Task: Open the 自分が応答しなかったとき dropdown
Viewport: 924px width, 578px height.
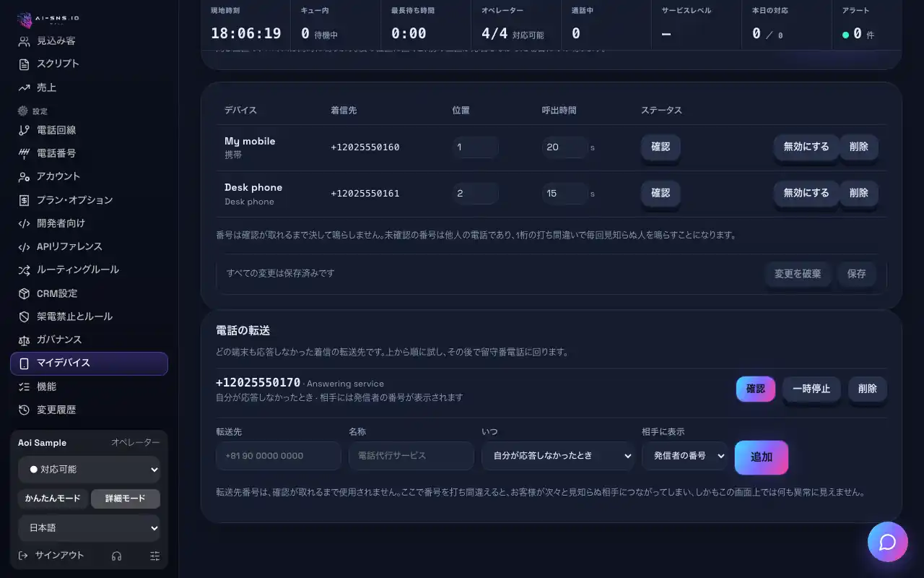Action: point(557,456)
